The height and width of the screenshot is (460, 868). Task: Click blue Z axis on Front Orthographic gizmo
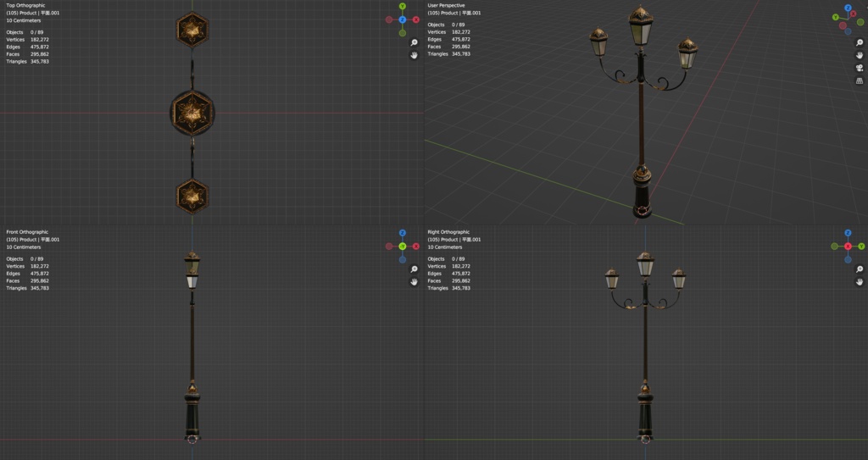(403, 233)
